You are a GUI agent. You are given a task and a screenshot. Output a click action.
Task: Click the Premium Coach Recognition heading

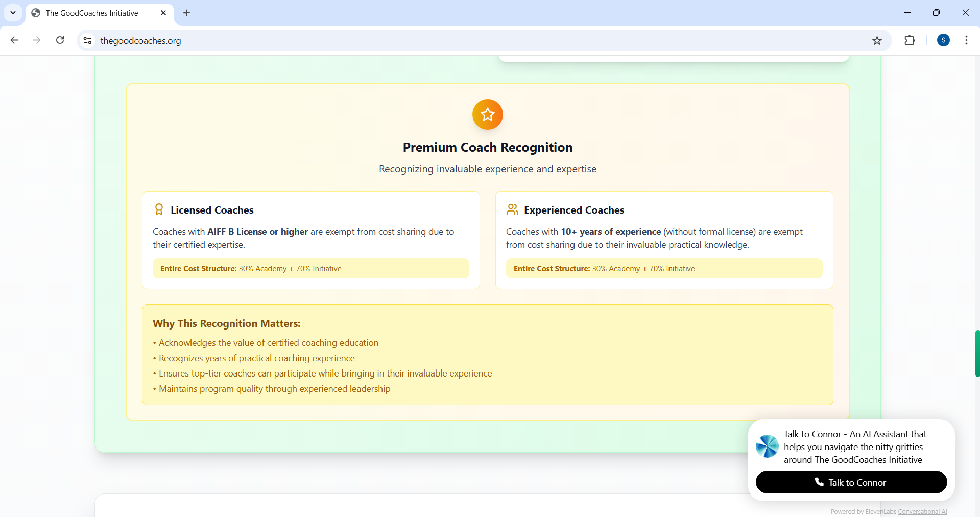[x=487, y=147]
